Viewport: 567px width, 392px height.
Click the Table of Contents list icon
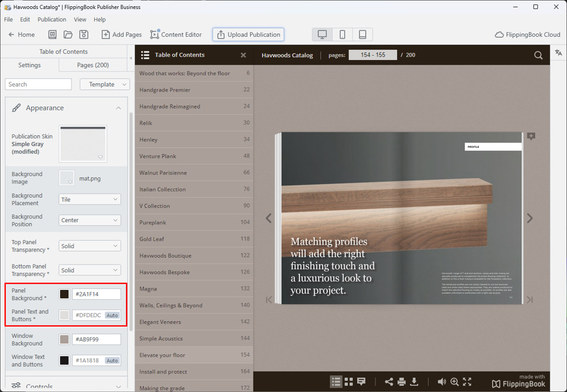point(145,55)
